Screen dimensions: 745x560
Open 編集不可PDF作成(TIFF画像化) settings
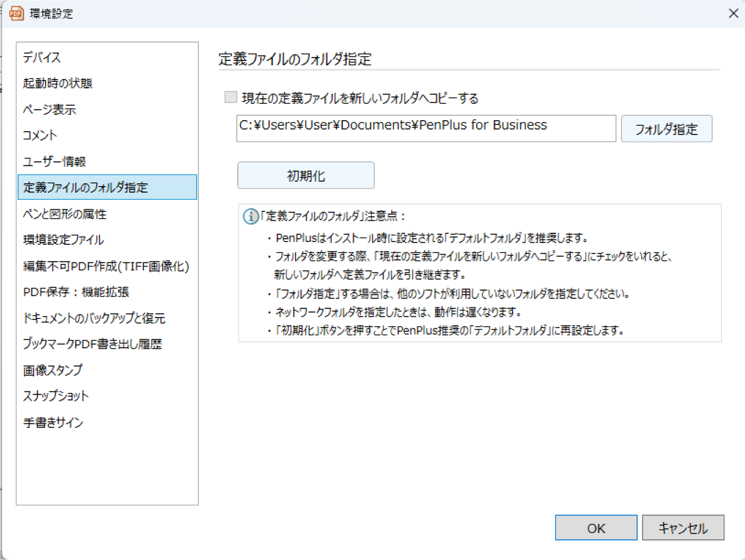coord(106,266)
